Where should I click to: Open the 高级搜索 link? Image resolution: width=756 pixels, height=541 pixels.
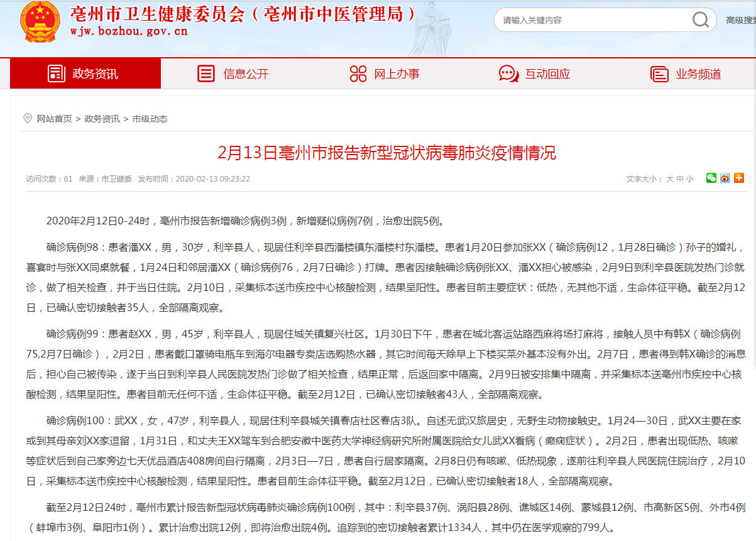point(741,20)
